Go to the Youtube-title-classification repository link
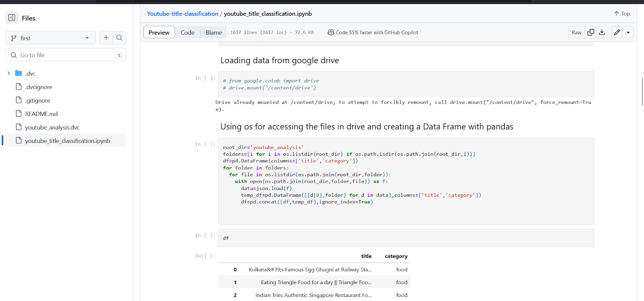Image resolution: width=644 pixels, height=301 pixels. (x=182, y=14)
